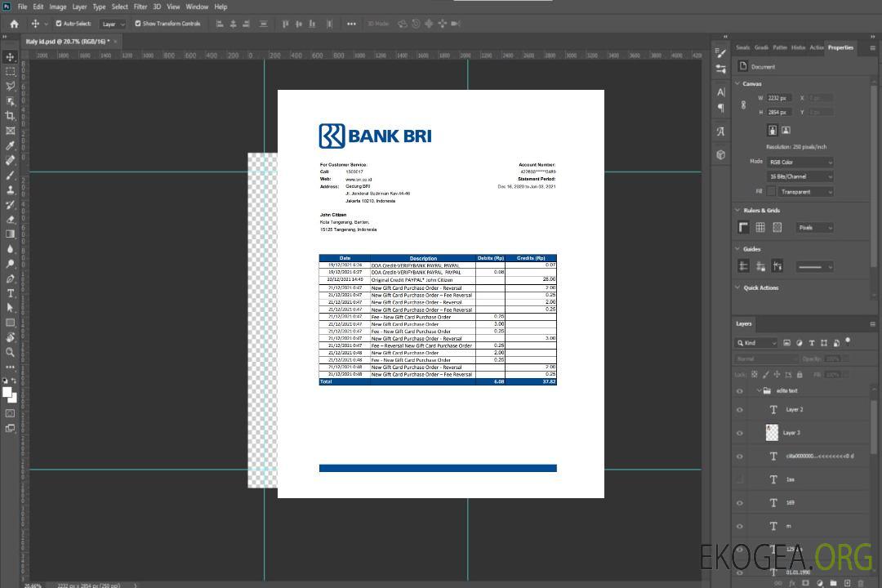
Task: Click the canvas height H field
Action: (779, 113)
